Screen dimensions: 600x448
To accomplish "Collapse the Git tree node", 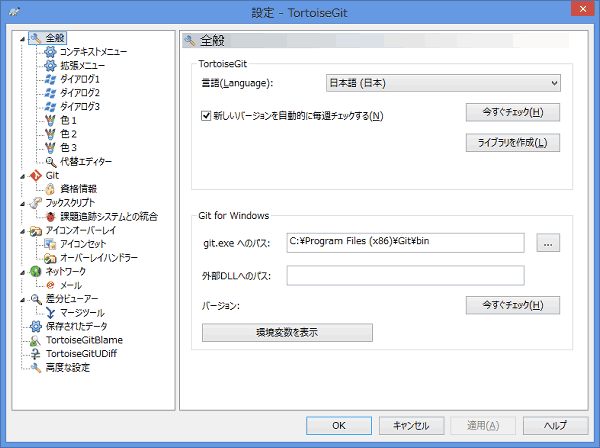I will (23, 176).
